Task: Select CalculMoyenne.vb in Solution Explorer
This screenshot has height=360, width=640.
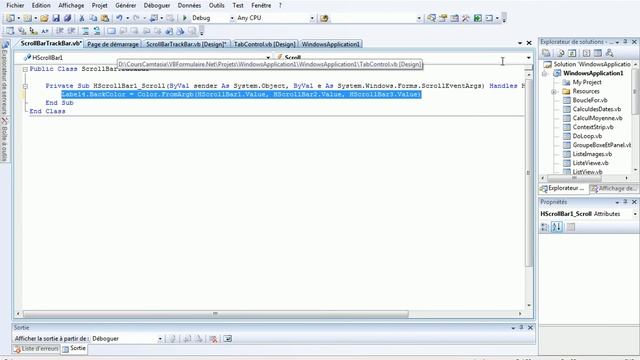Action: click(x=597, y=118)
